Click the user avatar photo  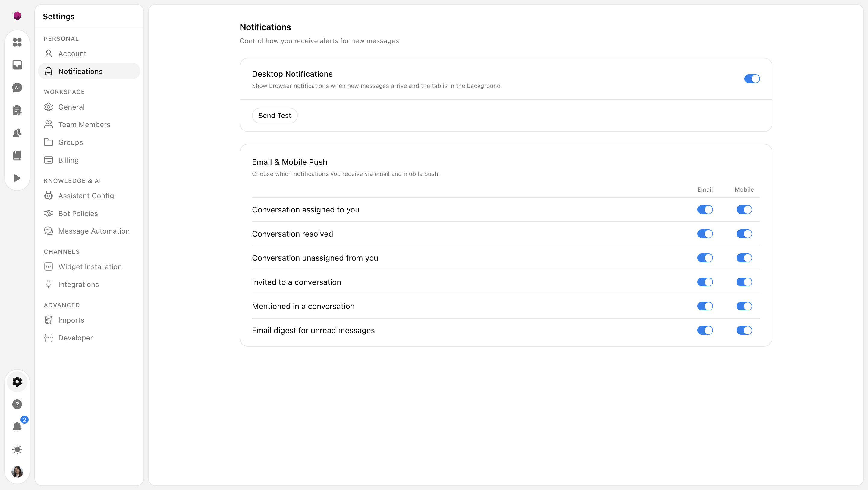coord(17,472)
